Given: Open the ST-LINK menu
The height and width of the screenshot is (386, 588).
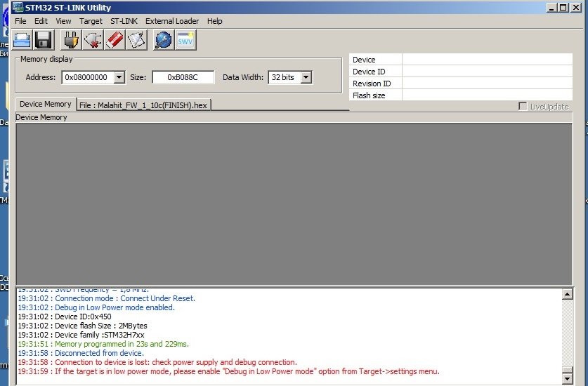Looking at the screenshot, I should click(124, 21).
